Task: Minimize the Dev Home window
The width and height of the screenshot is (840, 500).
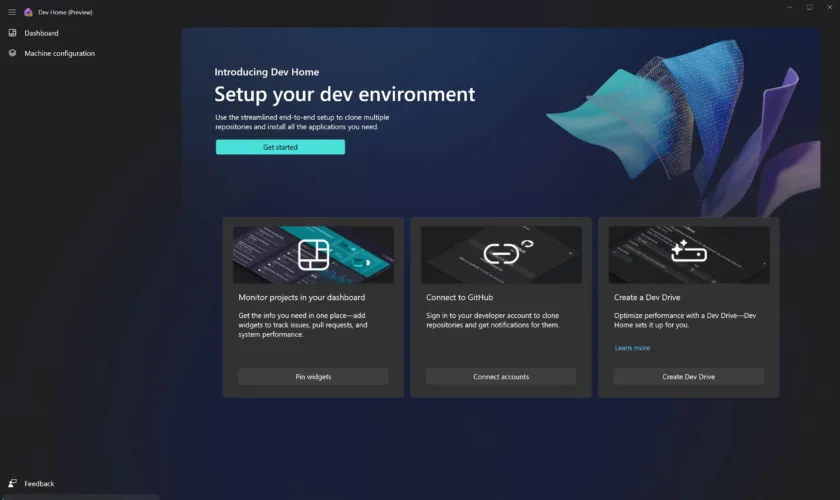Action: (790, 8)
